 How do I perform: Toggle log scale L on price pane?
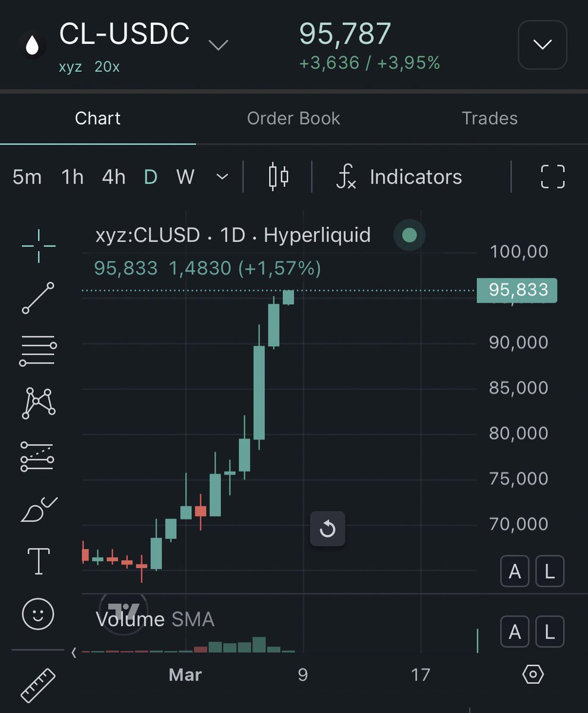coord(549,572)
